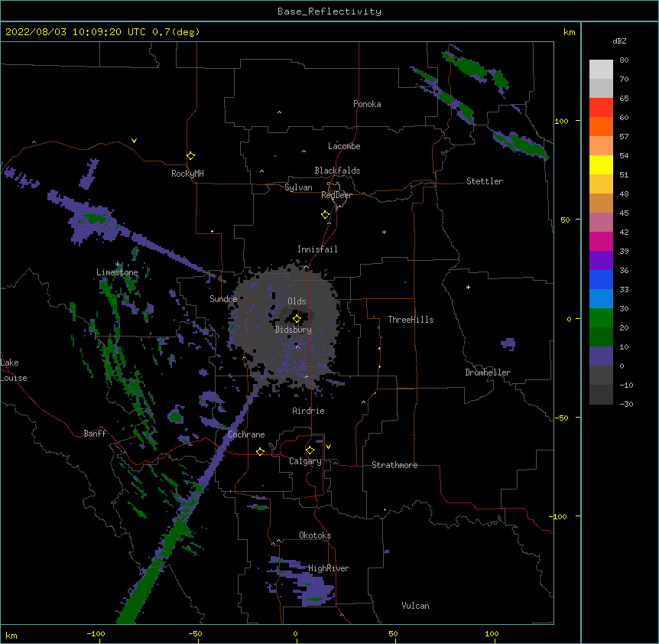Click the Ponoka city label
The image size is (659, 644).
point(367,104)
